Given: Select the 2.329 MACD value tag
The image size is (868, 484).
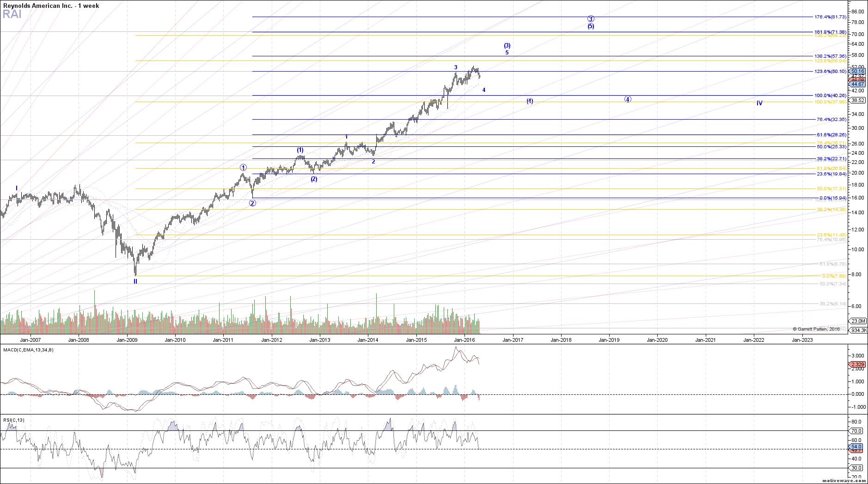Looking at the screenshot, I should point(857,364).
